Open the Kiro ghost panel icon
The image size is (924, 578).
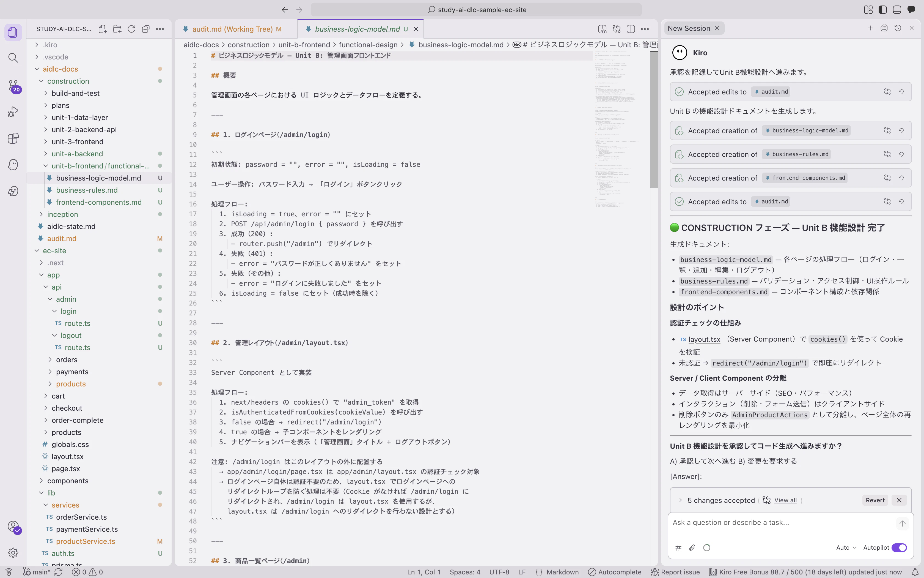[13, 165]
